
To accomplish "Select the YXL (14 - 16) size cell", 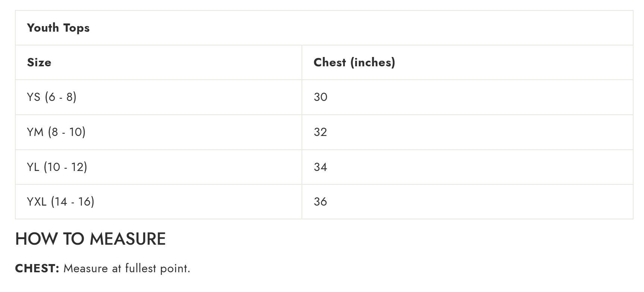I will tap(61, 201).
